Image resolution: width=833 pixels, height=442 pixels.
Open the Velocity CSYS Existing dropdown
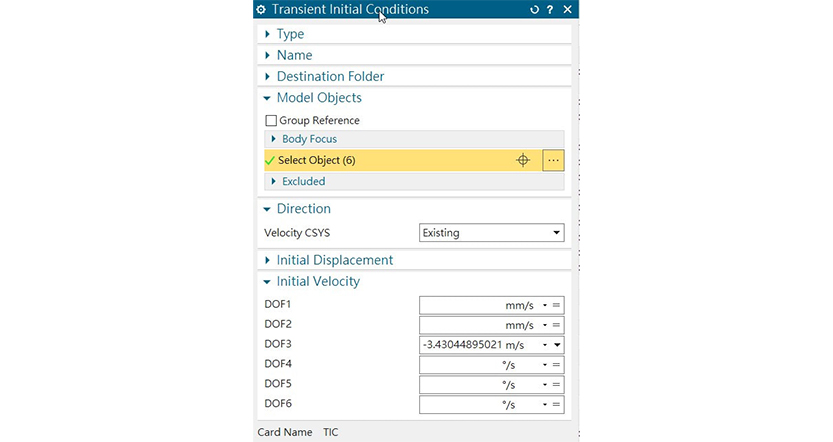491,233
